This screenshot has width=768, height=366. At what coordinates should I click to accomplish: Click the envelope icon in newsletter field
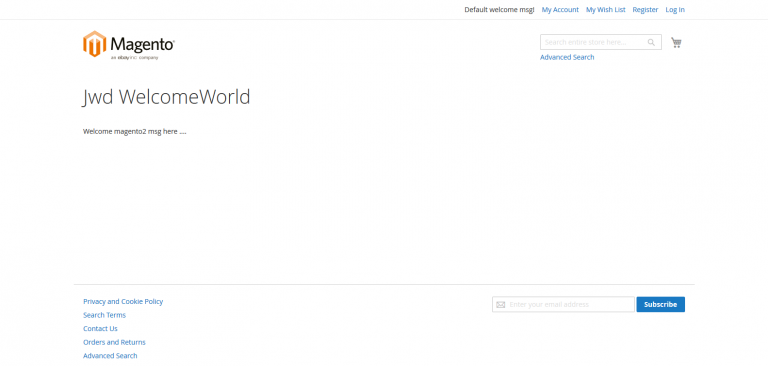tap(500, 305)
